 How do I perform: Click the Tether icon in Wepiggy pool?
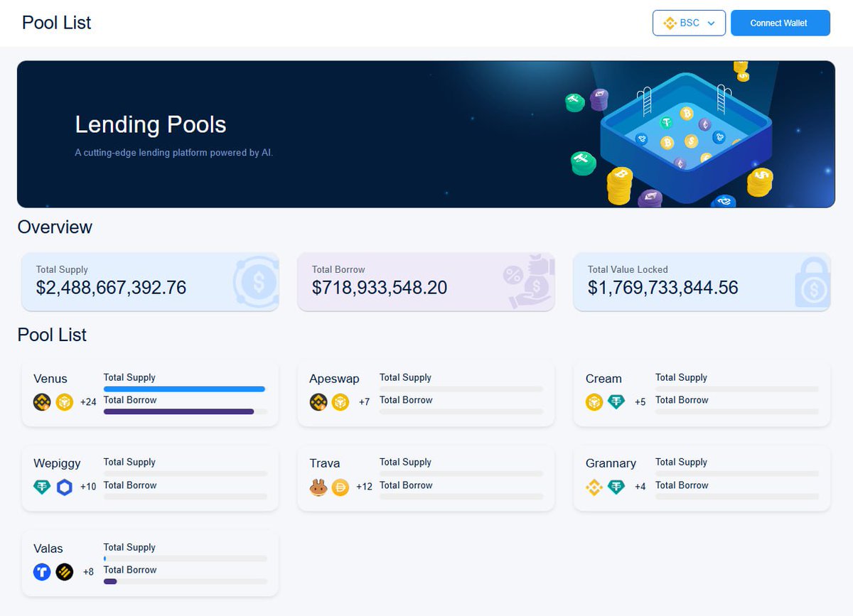point(42,487)
